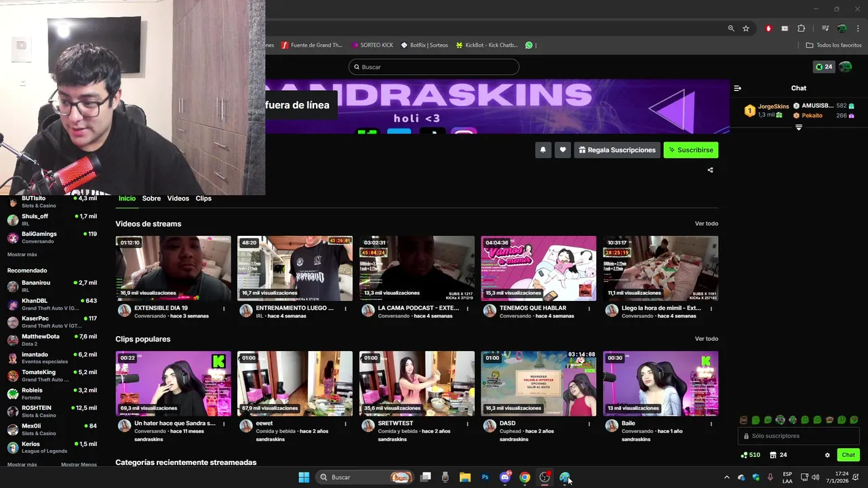
Task: Open the BotRix | Sorteos bookmark
Action: [425, 45]
